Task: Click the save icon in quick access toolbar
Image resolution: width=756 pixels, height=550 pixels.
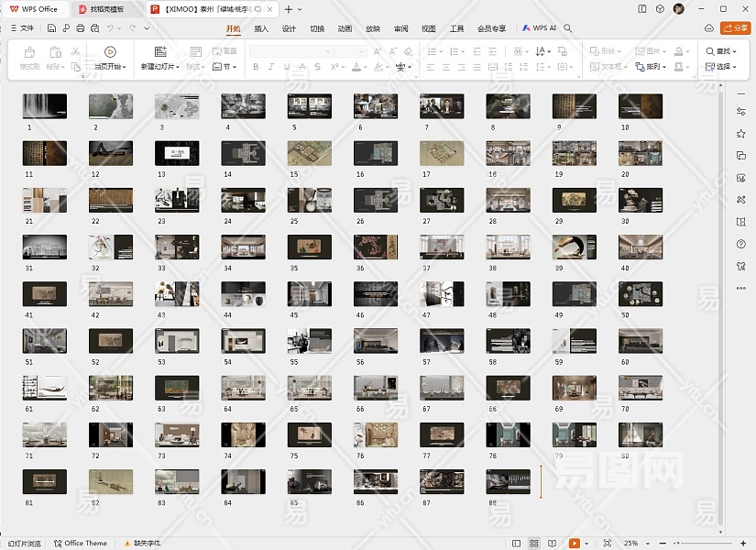Action: (x=52, y=28)
